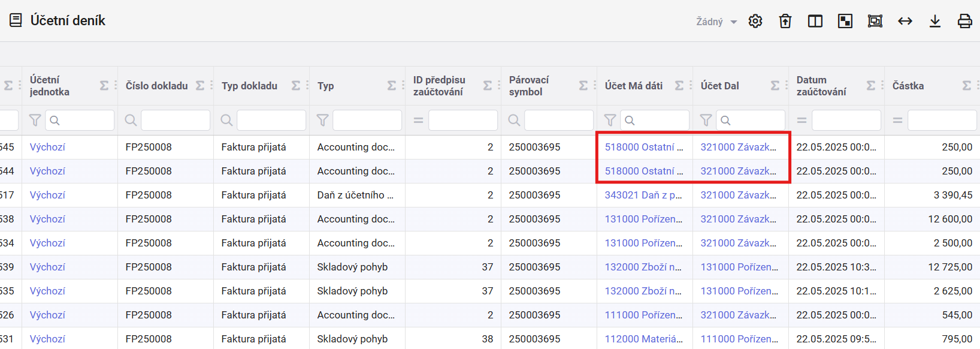Click the trash reset icon in toolbar
The width and height of the screenshot is (980, 349).
(785, 21)
